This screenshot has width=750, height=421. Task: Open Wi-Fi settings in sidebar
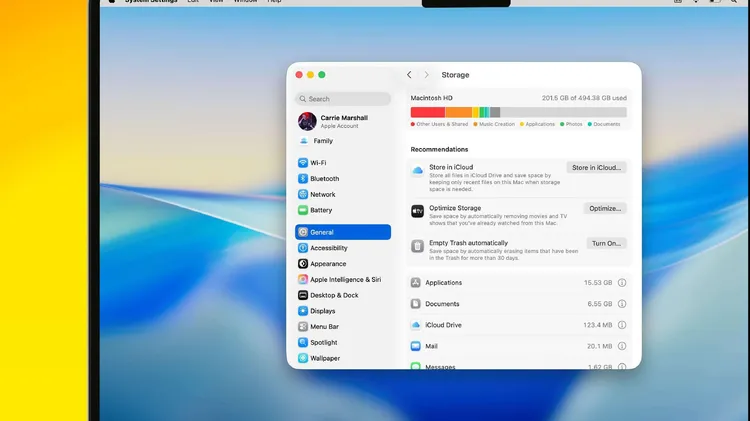(x=318, y=163)
